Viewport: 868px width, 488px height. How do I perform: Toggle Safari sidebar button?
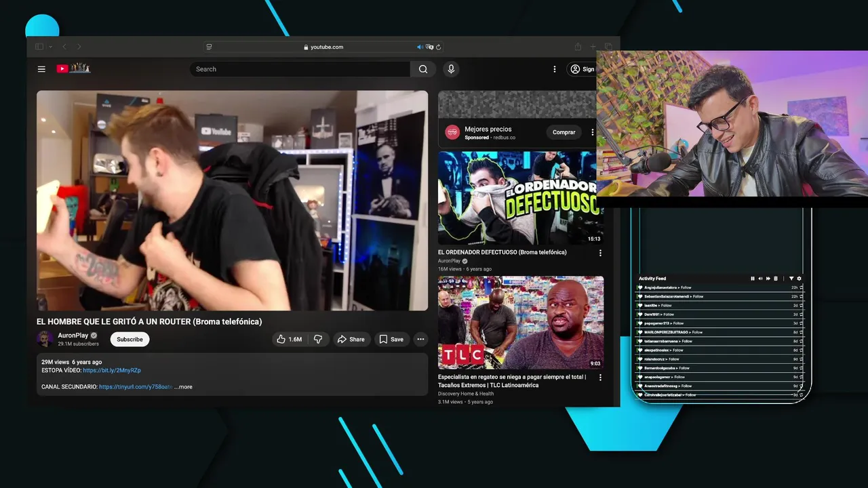click(x=39, y=47)
